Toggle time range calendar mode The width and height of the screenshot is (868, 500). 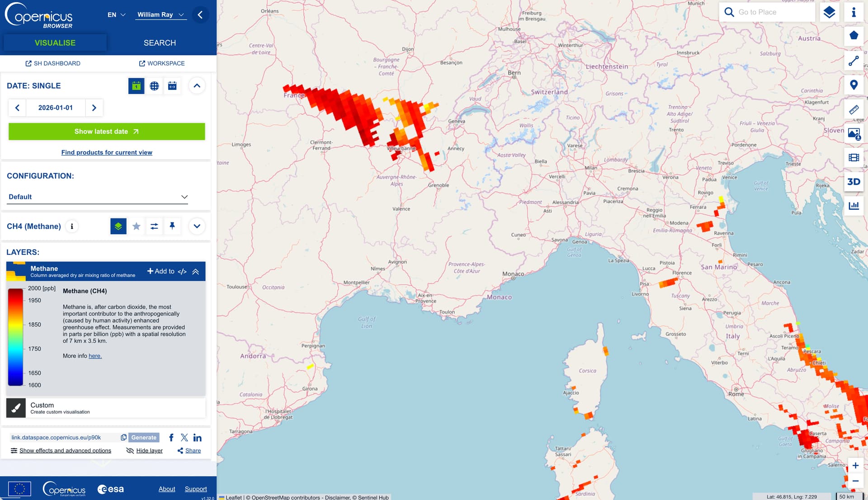coord(172,86)
